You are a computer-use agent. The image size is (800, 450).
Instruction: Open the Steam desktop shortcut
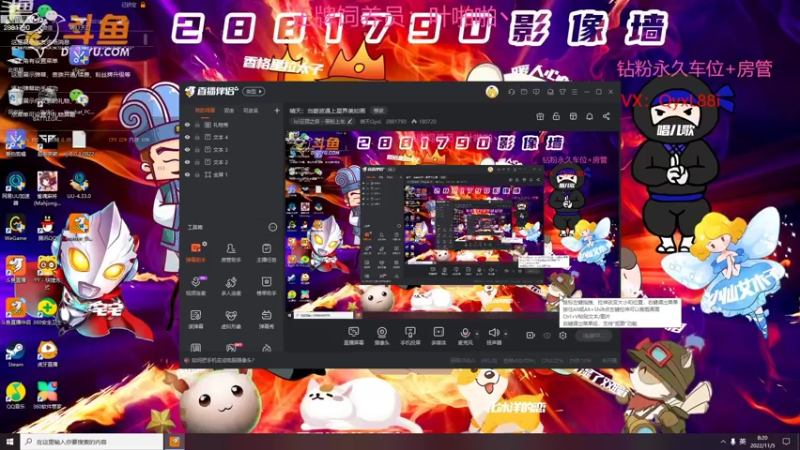pos(15,355)
